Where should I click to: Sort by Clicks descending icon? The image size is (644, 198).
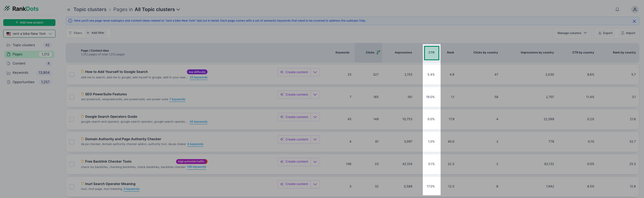click(x=378, y=52)
